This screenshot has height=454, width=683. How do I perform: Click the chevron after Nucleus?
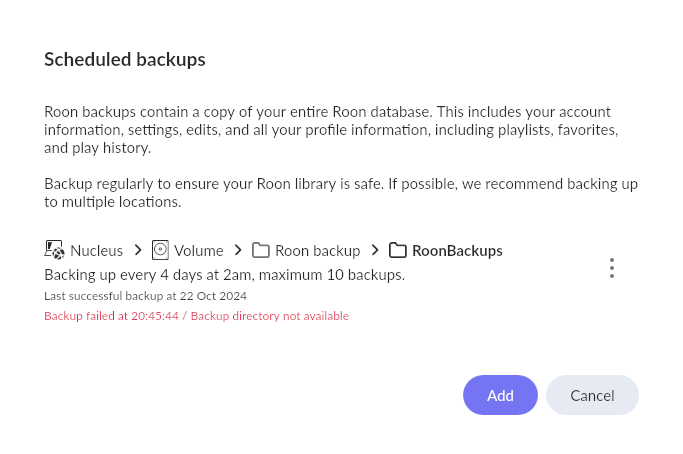[138, 250]
